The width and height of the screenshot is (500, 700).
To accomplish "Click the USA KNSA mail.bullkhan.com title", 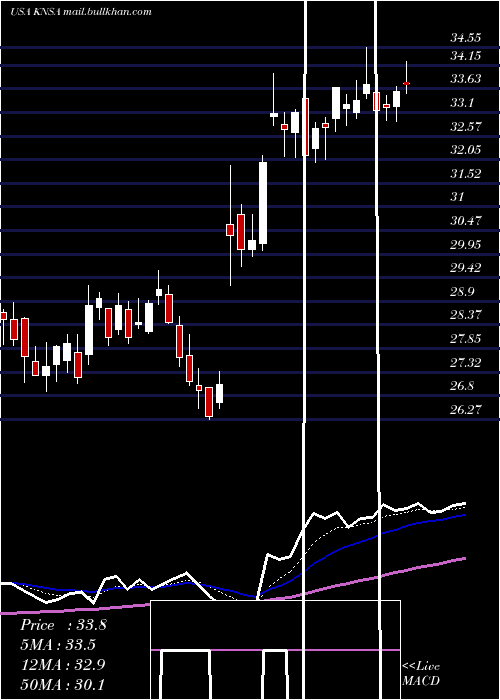I will click(81, 12).
